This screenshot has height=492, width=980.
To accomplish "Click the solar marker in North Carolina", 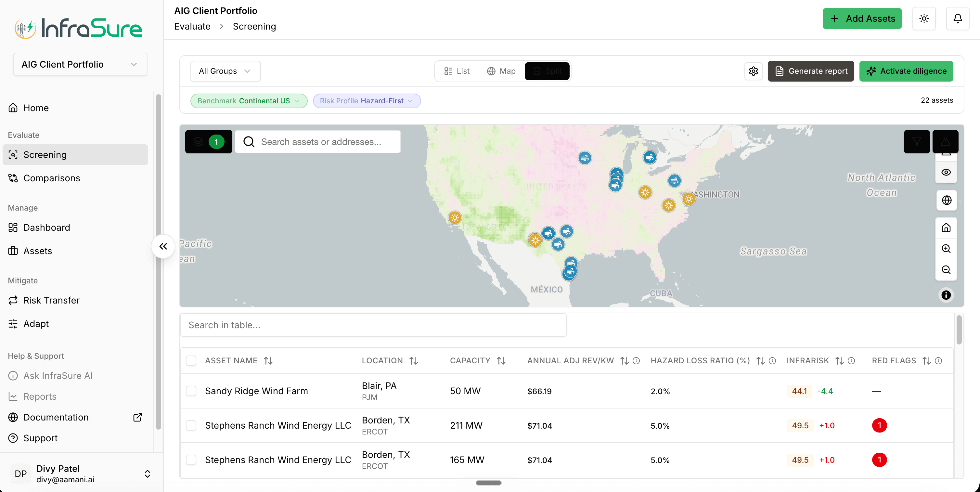I will 668,205.
